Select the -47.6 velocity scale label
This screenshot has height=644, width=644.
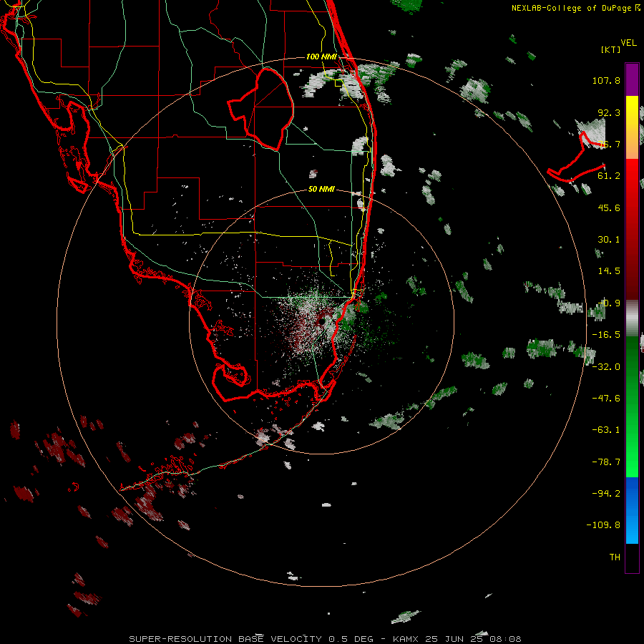click(606, 399)
